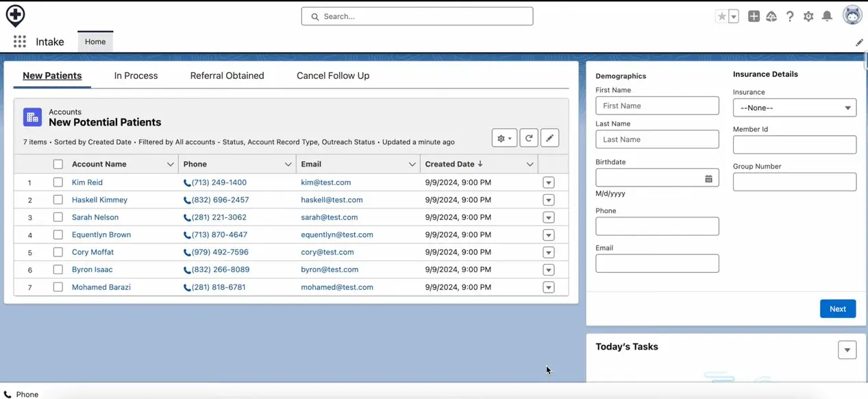
Task: Click the user avatar profile icon
Action: (852, 14)
